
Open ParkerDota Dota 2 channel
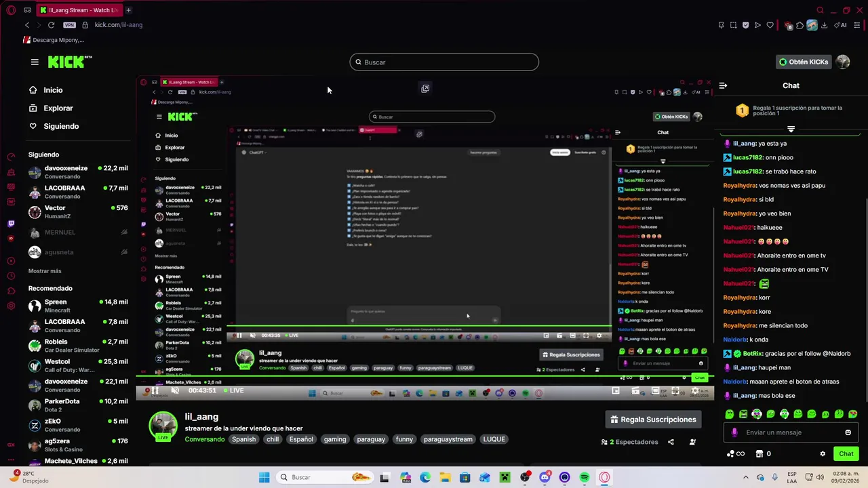(78, 405)
